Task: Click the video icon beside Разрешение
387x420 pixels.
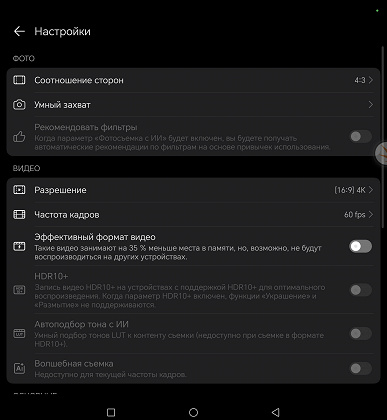Action: pyautogui.click(x=19, y=190)
